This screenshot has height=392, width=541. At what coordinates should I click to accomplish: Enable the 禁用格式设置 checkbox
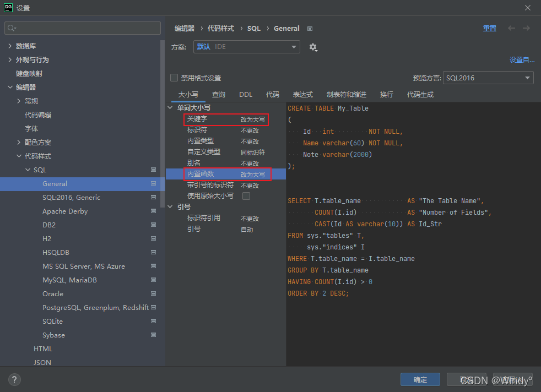[x=174, y=78]
